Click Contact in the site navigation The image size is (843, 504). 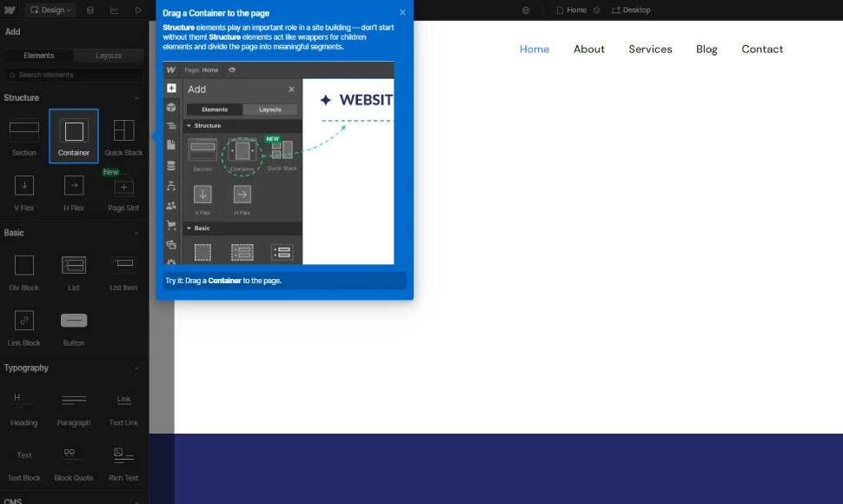(762, 49)
